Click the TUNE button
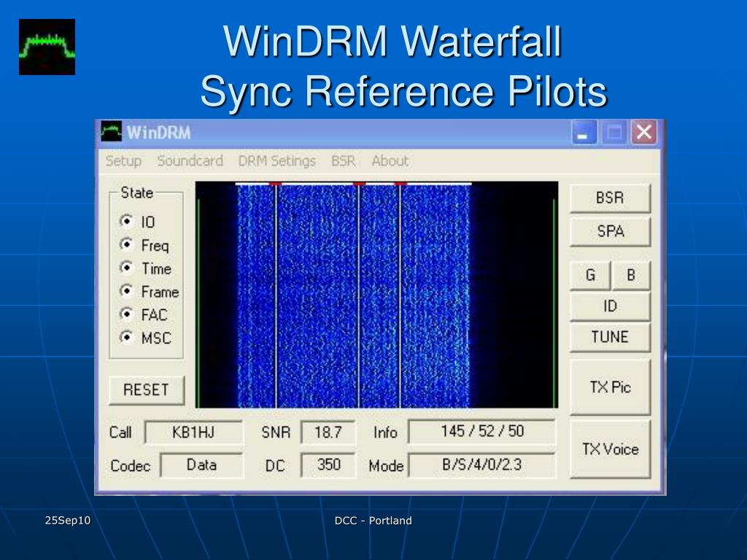 click(x=610, y=337)
